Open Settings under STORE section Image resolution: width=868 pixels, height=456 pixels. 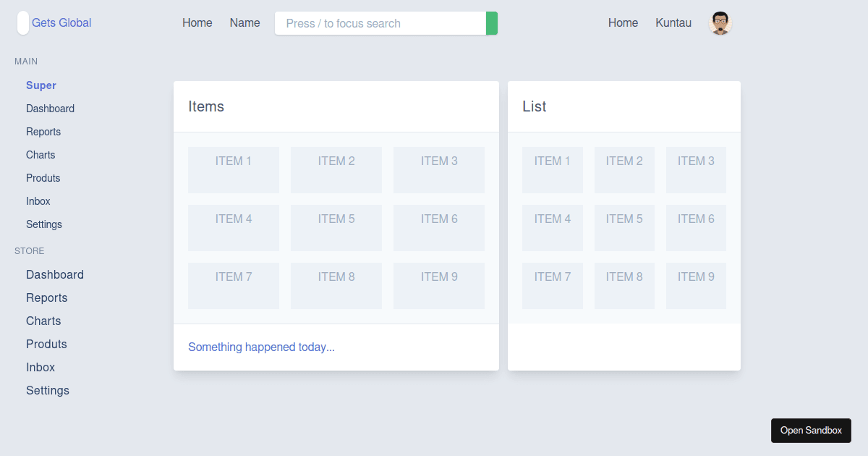pos(47,390)
